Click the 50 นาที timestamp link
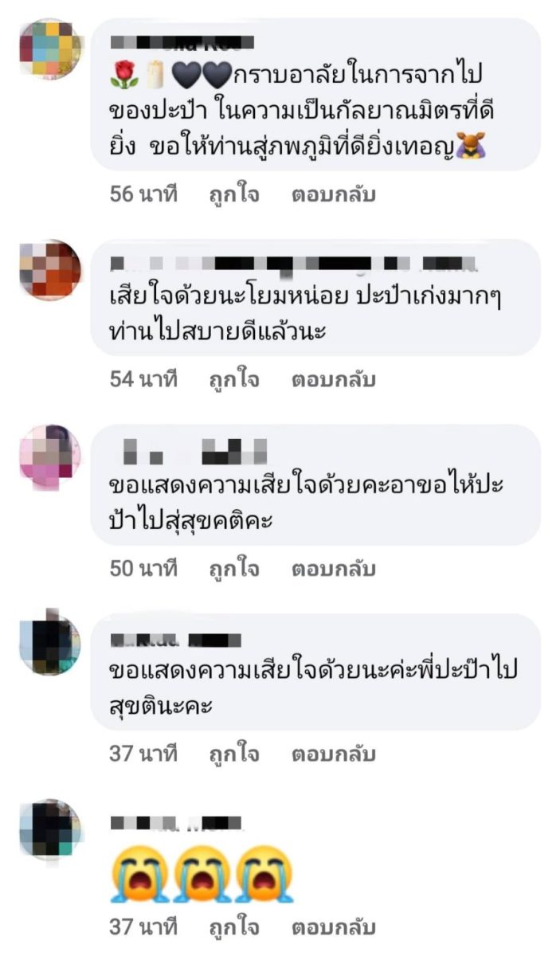The image size is (560, 956). (143, 569)
